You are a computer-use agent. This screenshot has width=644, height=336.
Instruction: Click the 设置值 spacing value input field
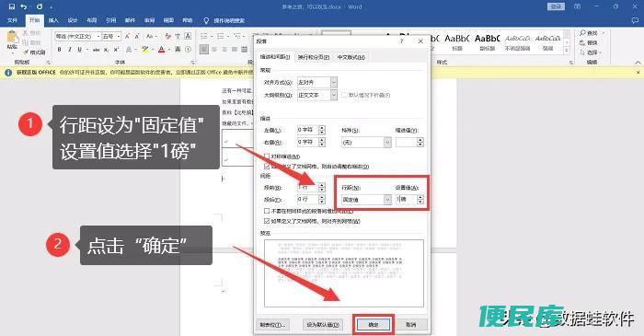pyautogui.click(x=406, y=199)
